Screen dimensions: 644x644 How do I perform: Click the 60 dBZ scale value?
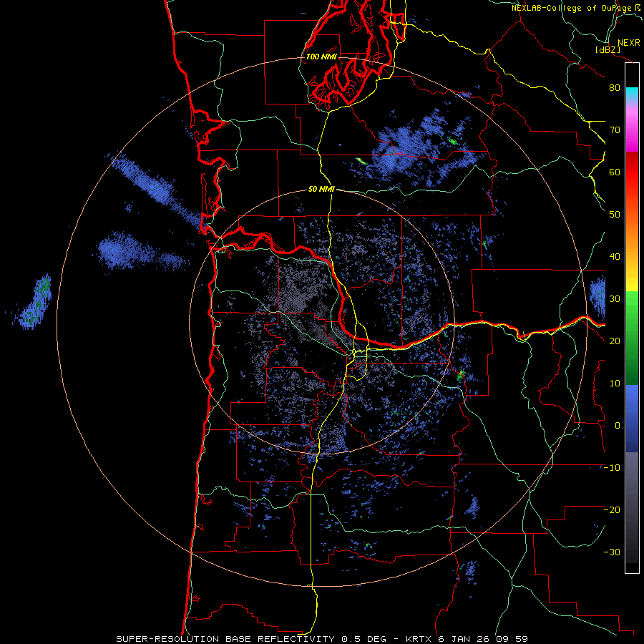click(615, 172)
